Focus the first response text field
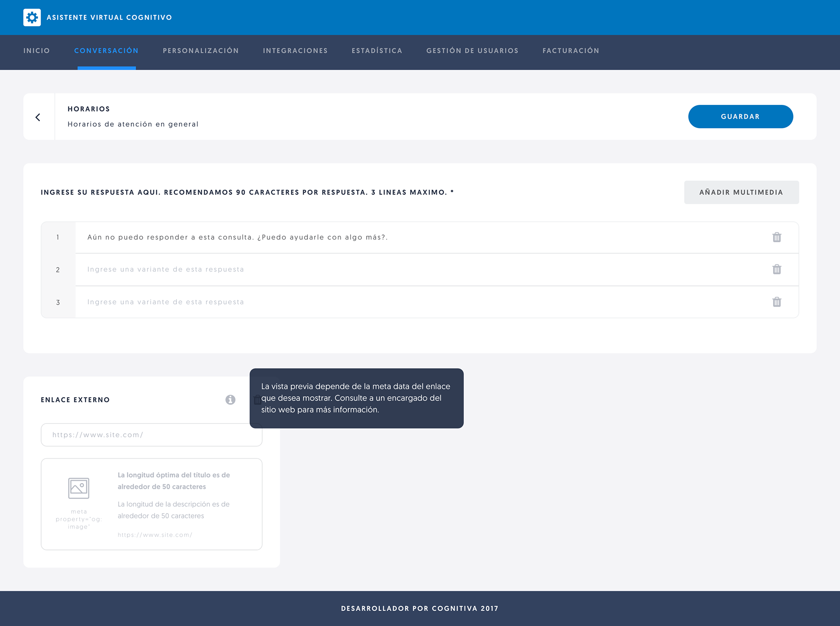The height and width of the screenshot is (626, 840). point(394,237)
